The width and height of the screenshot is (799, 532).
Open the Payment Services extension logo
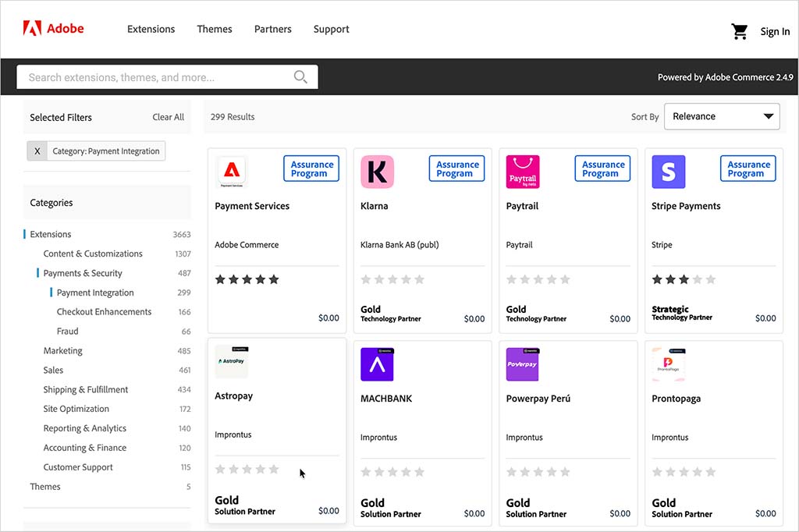(232, 172)
